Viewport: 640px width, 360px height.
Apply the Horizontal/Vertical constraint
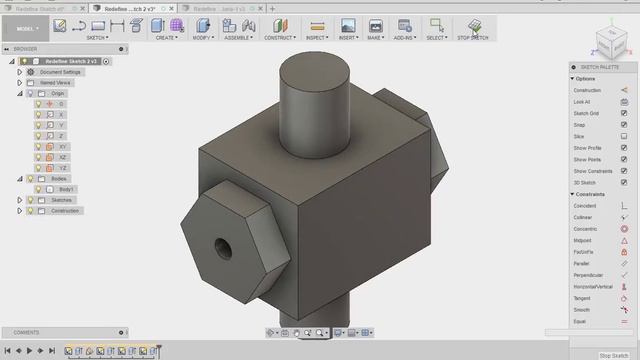(624, 287)
